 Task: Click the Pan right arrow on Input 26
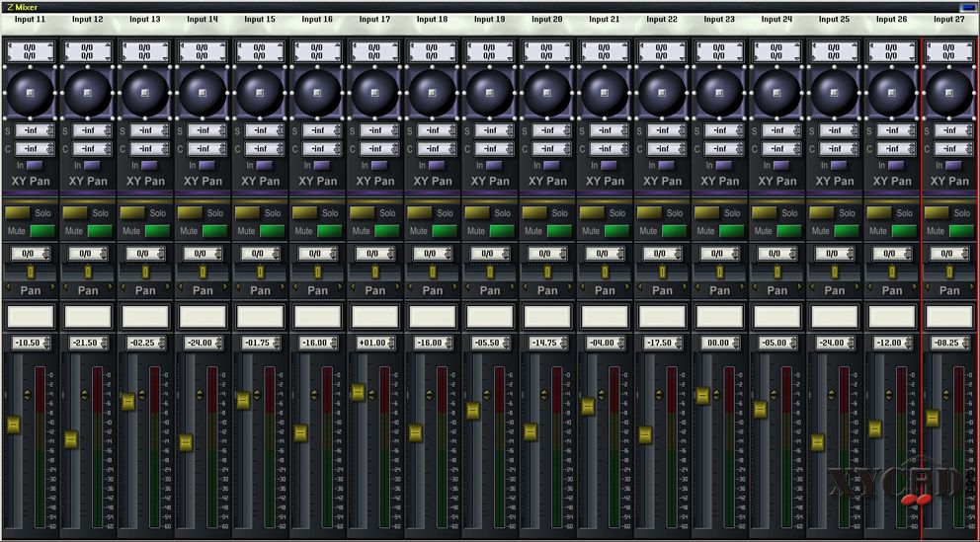coord(916,286)
